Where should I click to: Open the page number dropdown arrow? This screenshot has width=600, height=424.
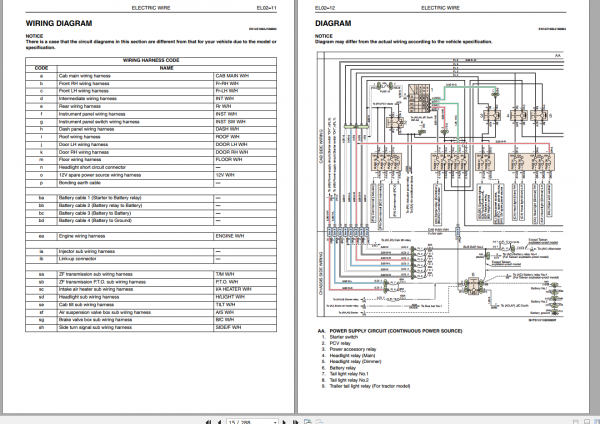(276, 422)
